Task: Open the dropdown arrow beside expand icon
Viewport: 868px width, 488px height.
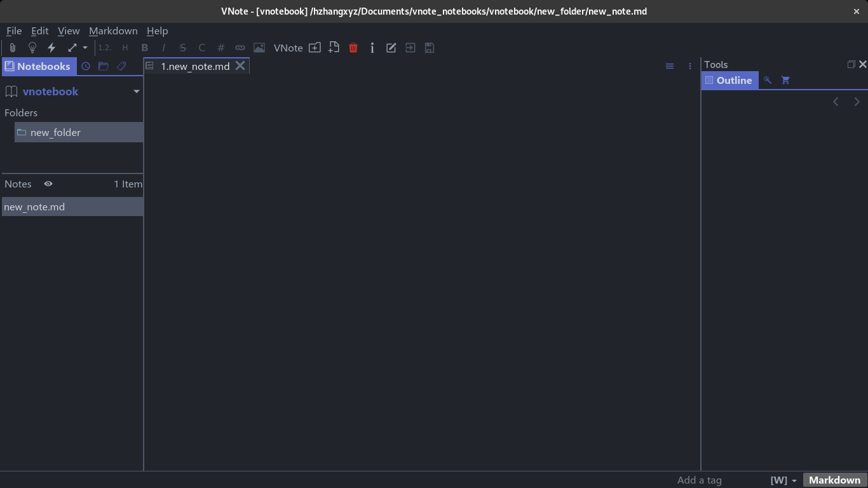Action: 85,48
